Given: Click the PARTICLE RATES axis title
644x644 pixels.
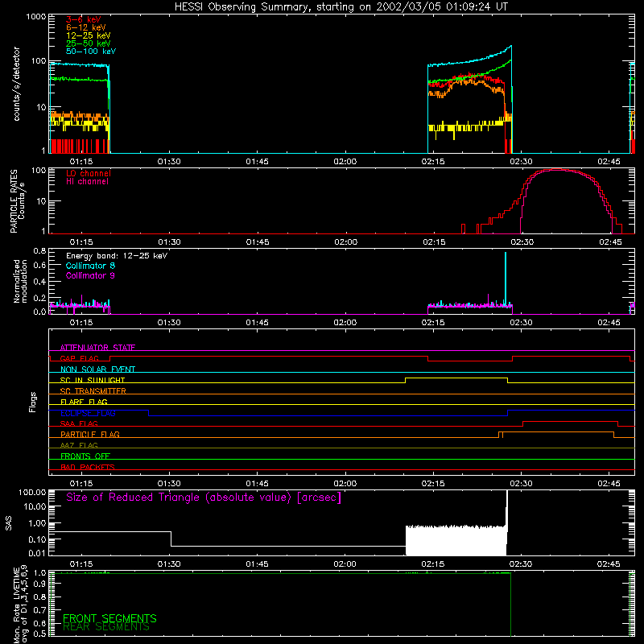Looking at the screenshot, I should coord(17,201).
